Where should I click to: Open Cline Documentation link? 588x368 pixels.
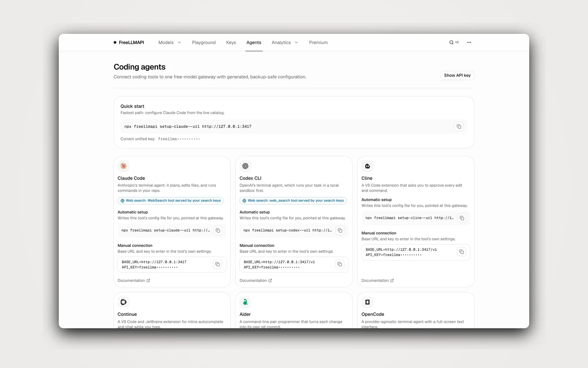[x=377, y=280]
